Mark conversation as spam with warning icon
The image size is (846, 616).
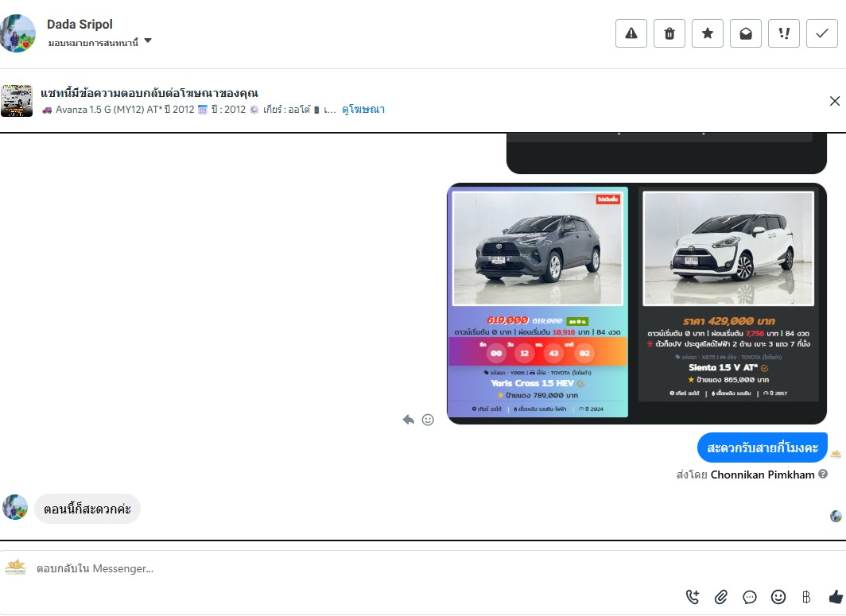click(x=631, y=33)
